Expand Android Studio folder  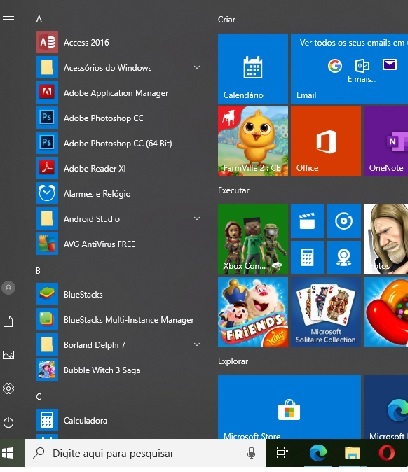[118, 219]
